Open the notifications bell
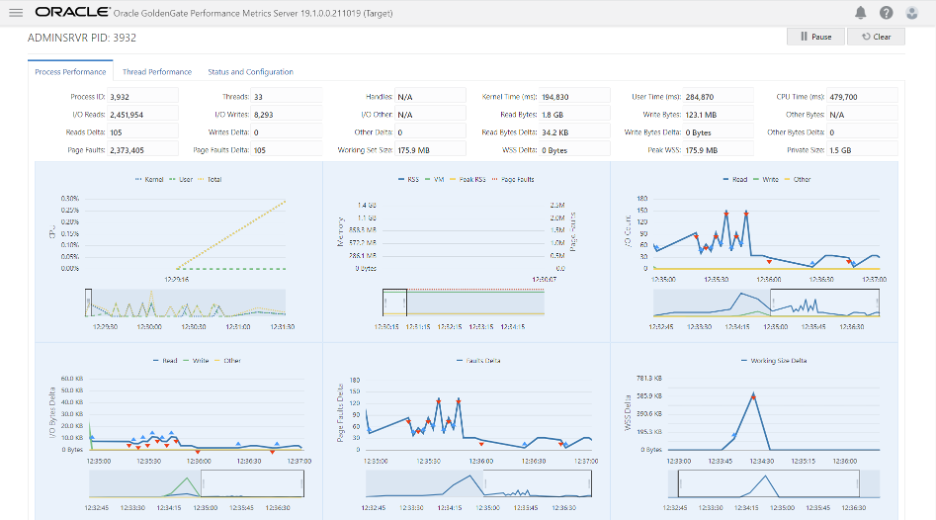Screen dimensions: 936x520 [x=860, y=13]
